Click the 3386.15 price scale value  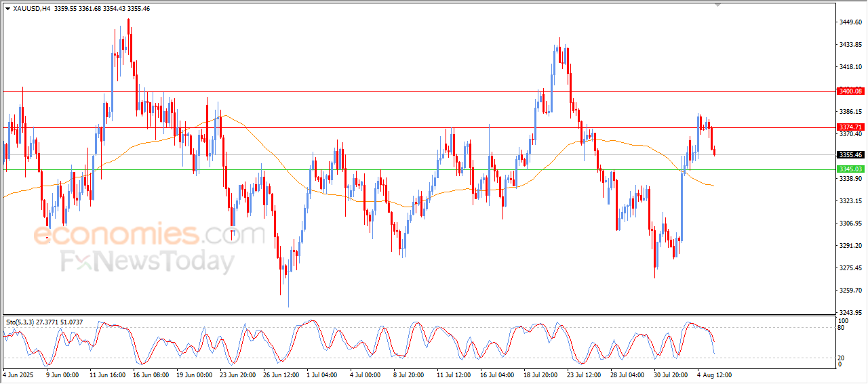pos(850,111)
